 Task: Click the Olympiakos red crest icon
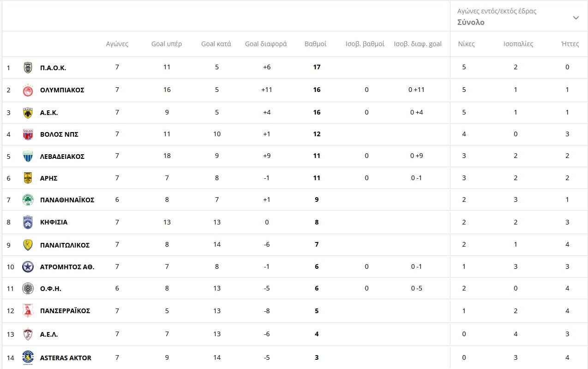point(28,91)
